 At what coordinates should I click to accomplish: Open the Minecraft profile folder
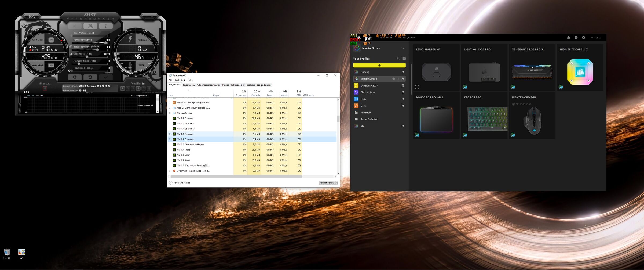(379, 113)
